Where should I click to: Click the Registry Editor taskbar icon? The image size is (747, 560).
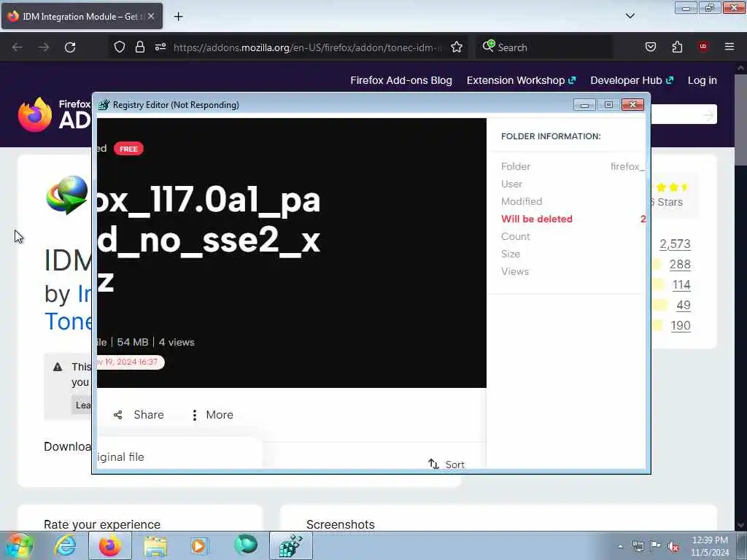290,545
